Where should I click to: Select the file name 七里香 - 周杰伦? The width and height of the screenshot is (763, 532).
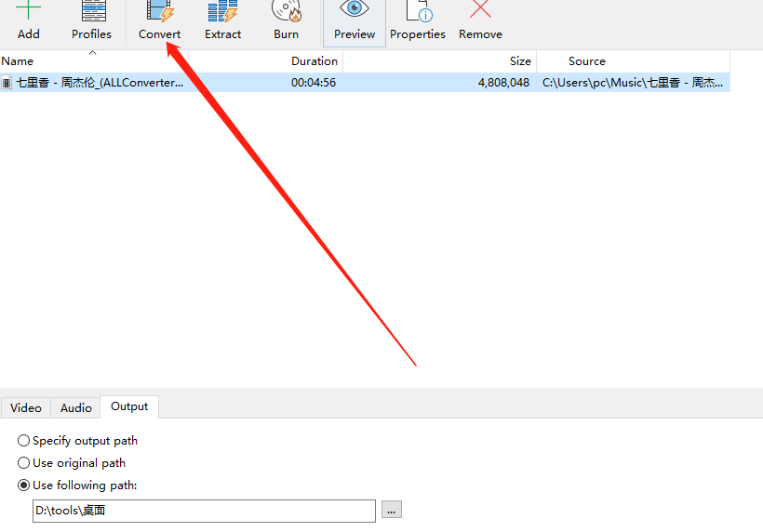[x=100, y=83]
